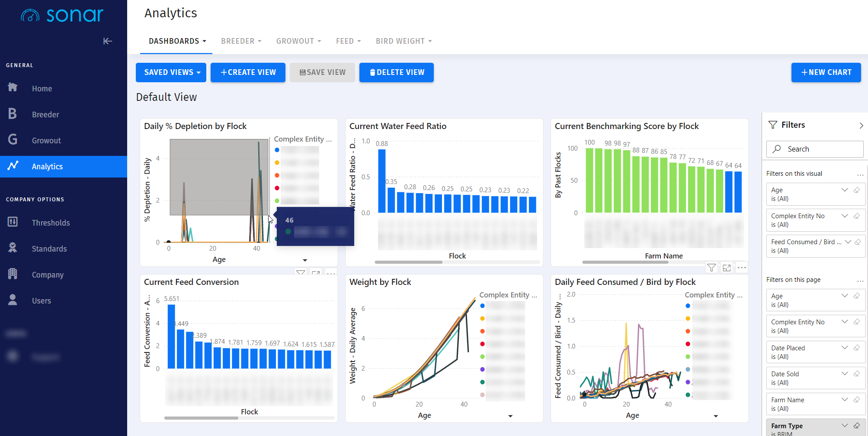Clear the Farm Type filter eraser
The image size is (868, 436).
[x=856, y=426]
